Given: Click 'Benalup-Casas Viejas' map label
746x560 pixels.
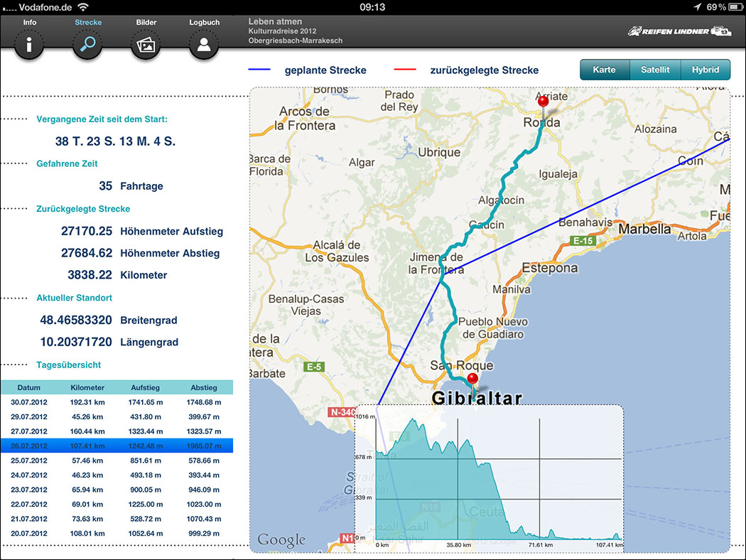Looking at the screenshot, I should pyautogui.click(x=306, y=305).
